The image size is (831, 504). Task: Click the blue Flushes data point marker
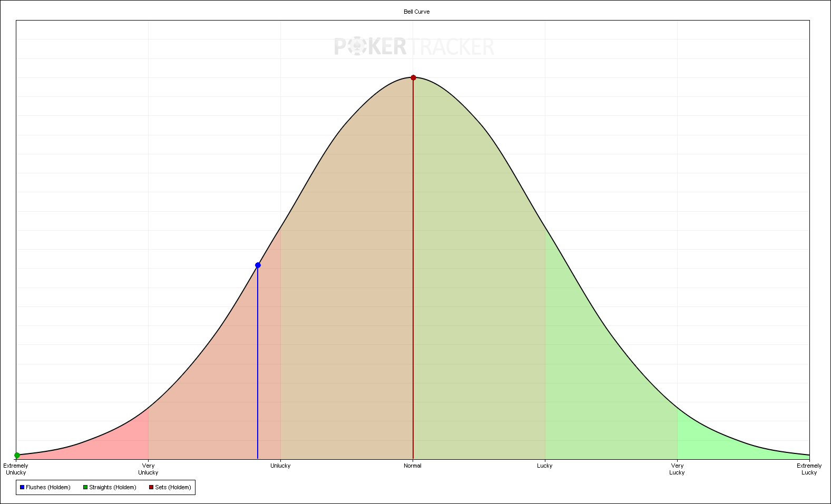pyautogui.click(x=258, y=265)
